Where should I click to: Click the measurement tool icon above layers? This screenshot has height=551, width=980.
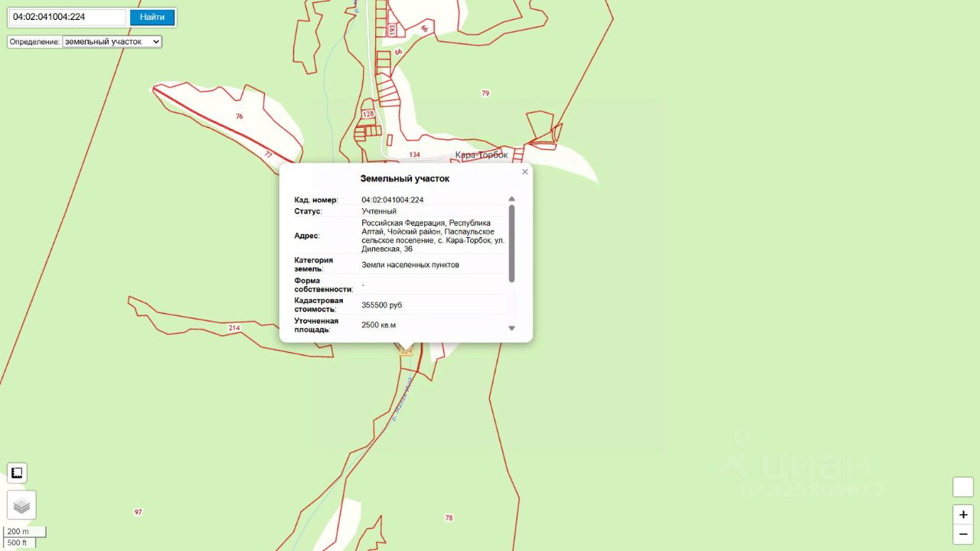click(17, 473)
